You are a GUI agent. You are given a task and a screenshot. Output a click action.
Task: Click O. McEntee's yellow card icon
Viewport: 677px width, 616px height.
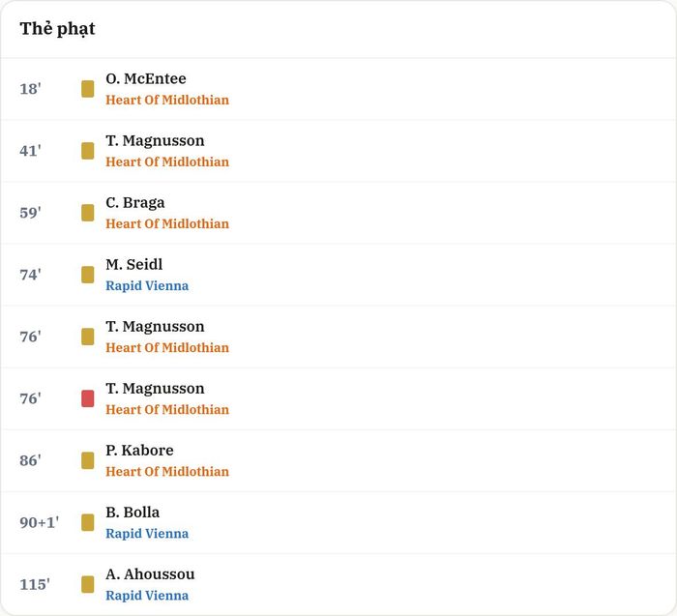pyautogui.click(x=88, y=89)
